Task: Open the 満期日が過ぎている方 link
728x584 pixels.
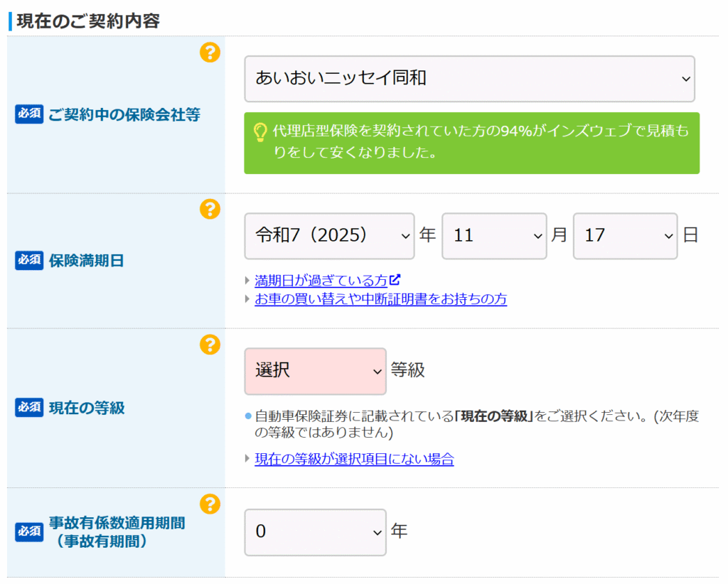Action: [321, 281]
